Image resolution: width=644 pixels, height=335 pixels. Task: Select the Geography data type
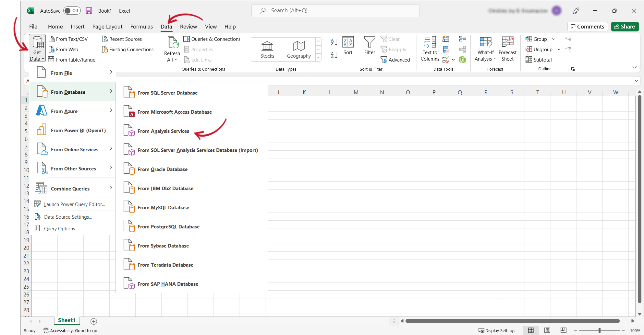(299, 50)
